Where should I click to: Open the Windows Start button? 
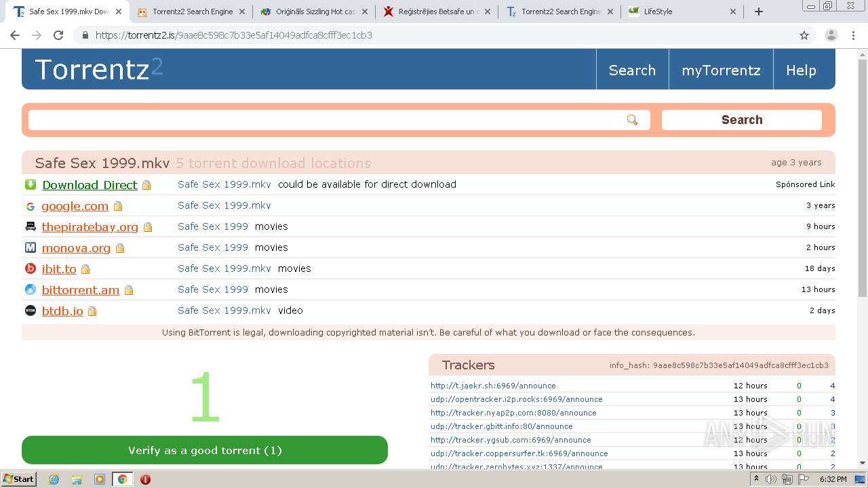pyautogui.click(x=19, y=479)
